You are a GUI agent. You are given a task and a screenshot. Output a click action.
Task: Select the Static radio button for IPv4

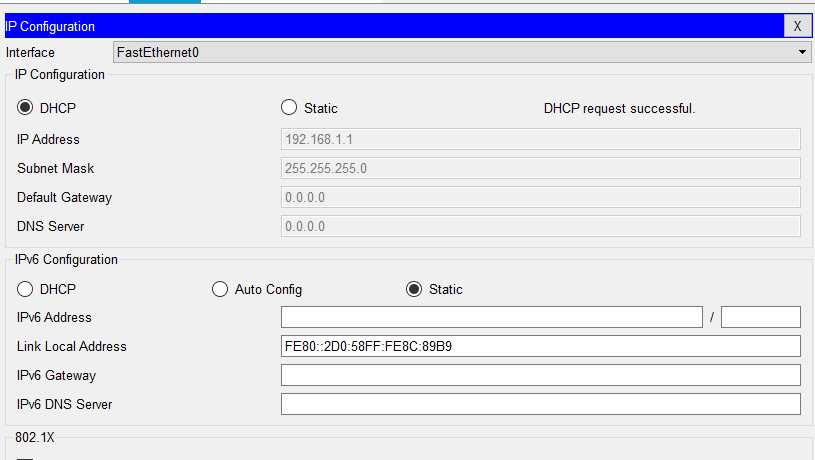pos(289,108)
